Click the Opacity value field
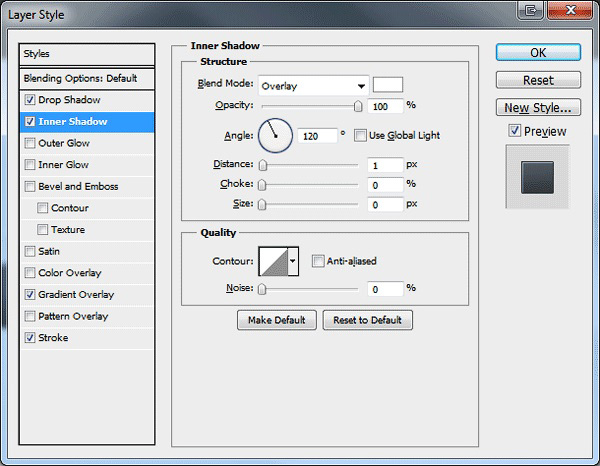The image size is (600, 466). click(385, 106)
